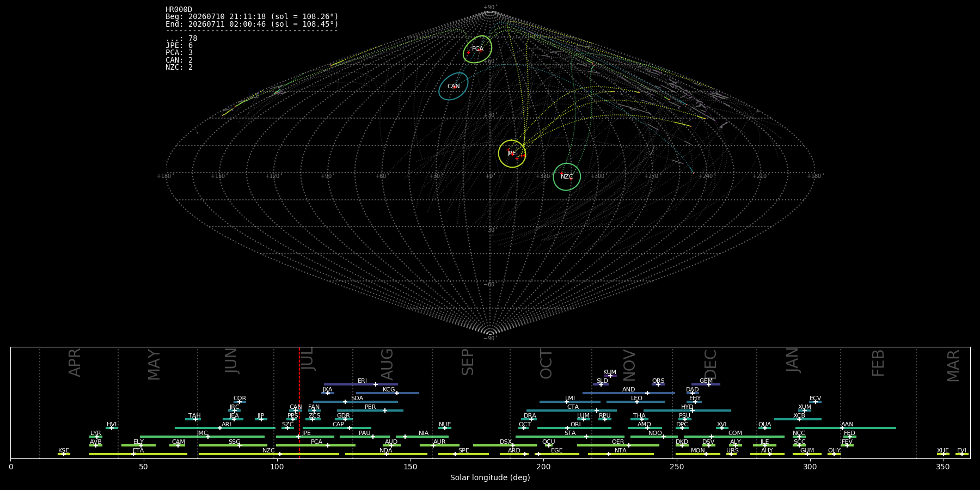Click the LYR shower marker
Viewport: 980px width, 490px height.
[97, 437]
